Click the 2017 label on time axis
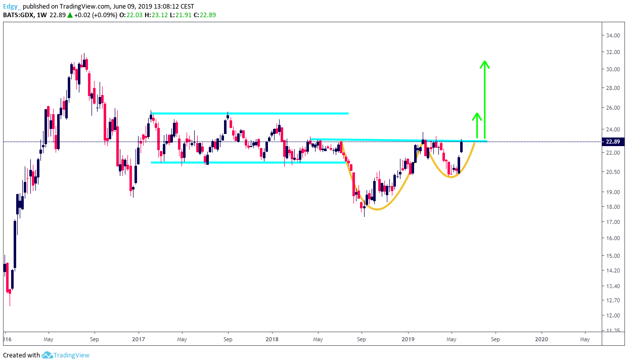628x364 pixels. click(138, 339)
